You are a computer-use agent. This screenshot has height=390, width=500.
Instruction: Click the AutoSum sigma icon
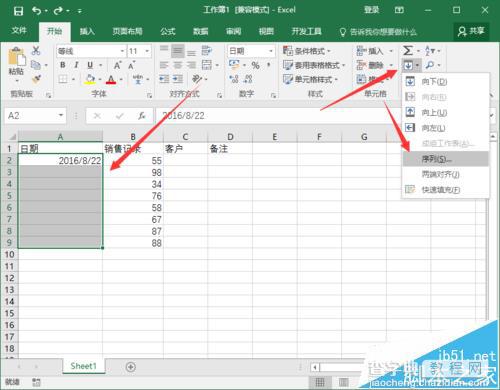[408, 51]
